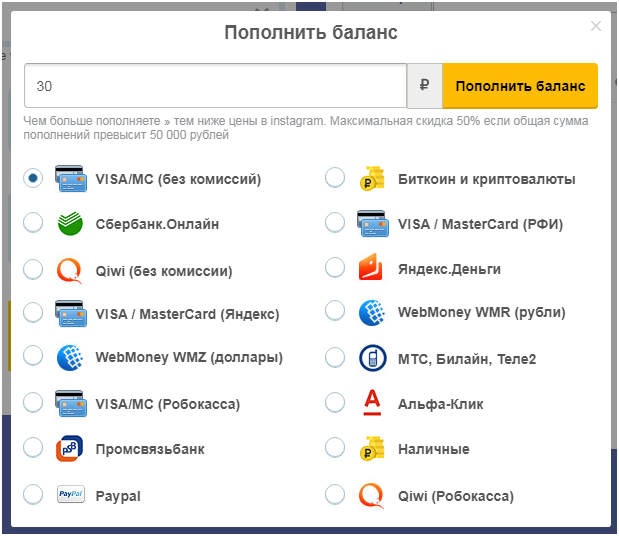The height and width of the screenshot is (536, 619).
Task: Click the Bitcoin coins stack icon
Action: click(x=372, y=178)
